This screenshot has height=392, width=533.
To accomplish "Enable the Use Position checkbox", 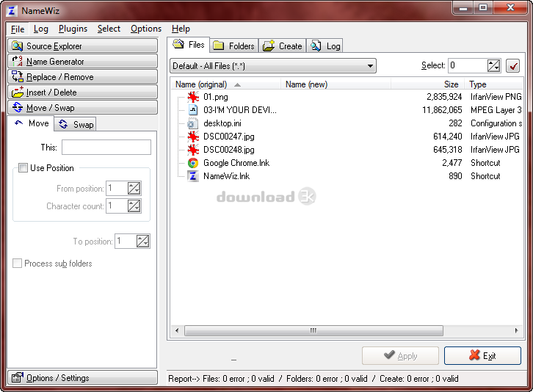I will pos(23,167).
